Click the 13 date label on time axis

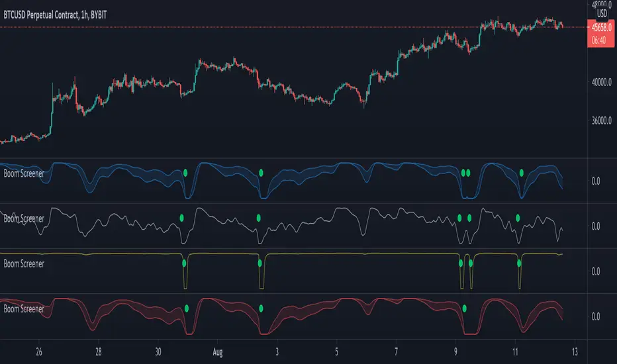[x=575, y=352]
